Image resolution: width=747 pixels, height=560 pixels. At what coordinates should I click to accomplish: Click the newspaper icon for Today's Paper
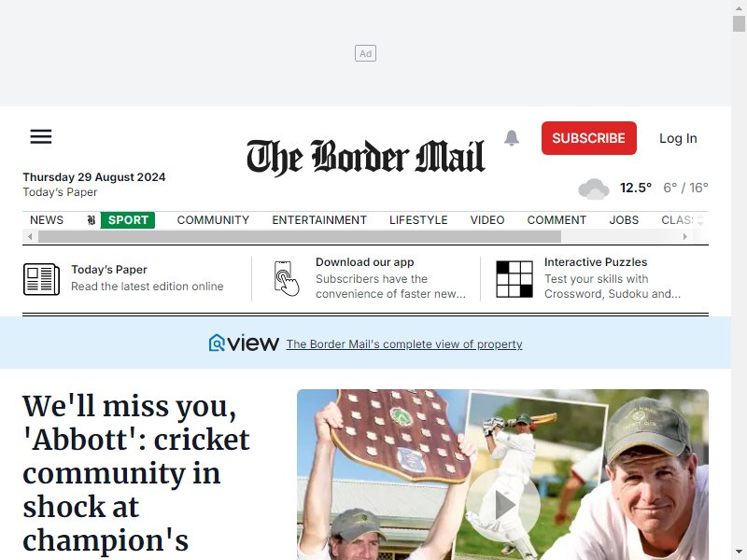[41, 279]
